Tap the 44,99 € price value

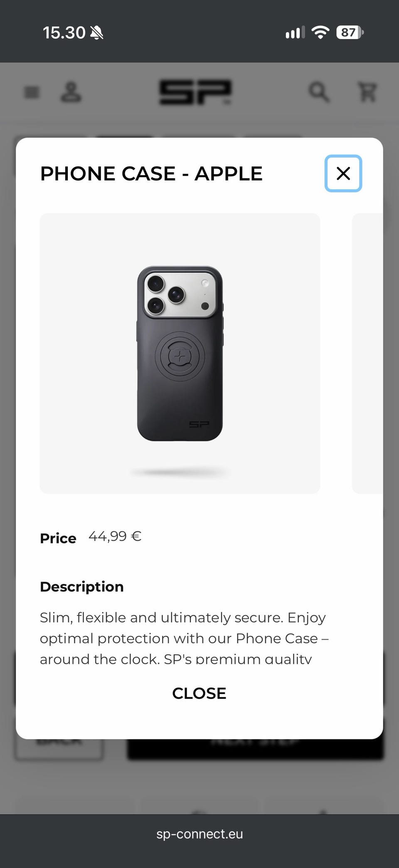point(115,537)
